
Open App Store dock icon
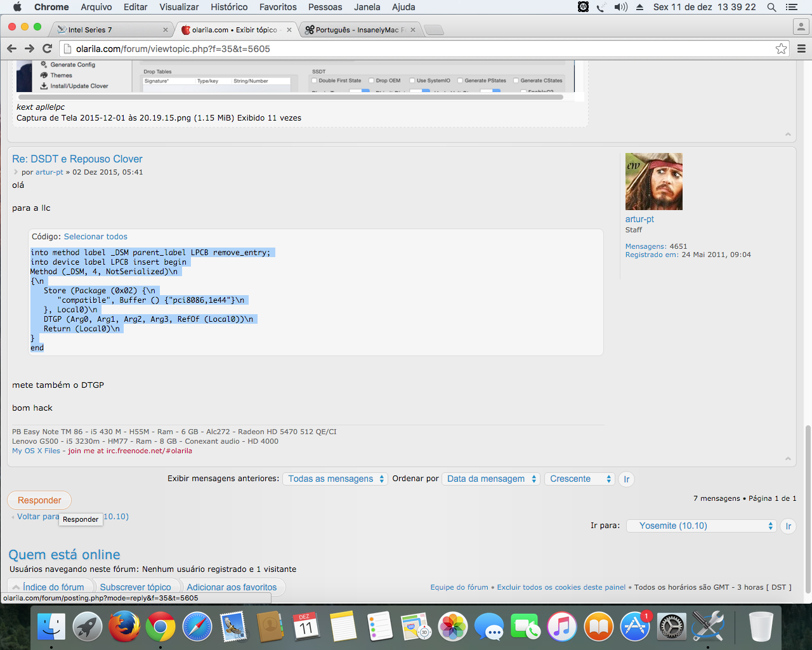click(x=635, y=627)
